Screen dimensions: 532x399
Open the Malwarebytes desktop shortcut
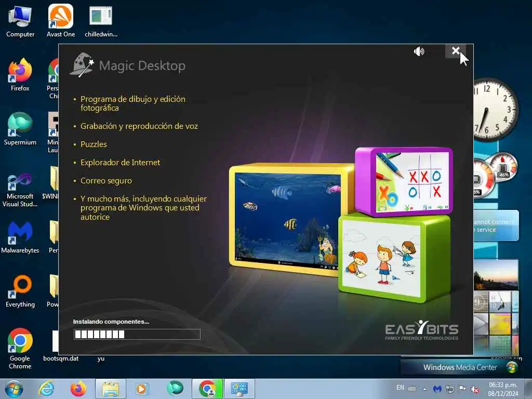(20, 237)
